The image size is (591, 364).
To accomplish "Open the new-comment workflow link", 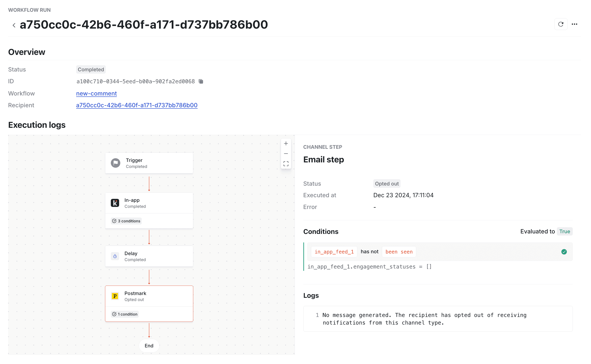I will pos(96,93).
